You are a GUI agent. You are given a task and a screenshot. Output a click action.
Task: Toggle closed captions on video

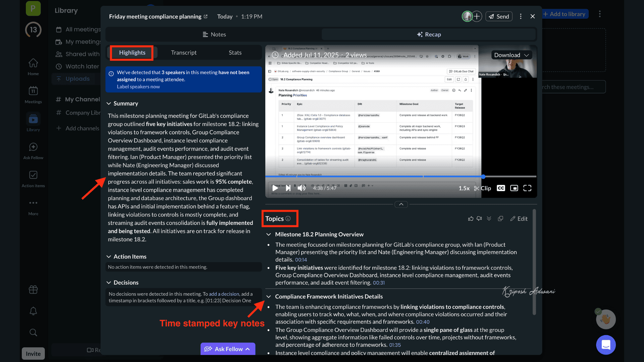click(x=501, y=188)
